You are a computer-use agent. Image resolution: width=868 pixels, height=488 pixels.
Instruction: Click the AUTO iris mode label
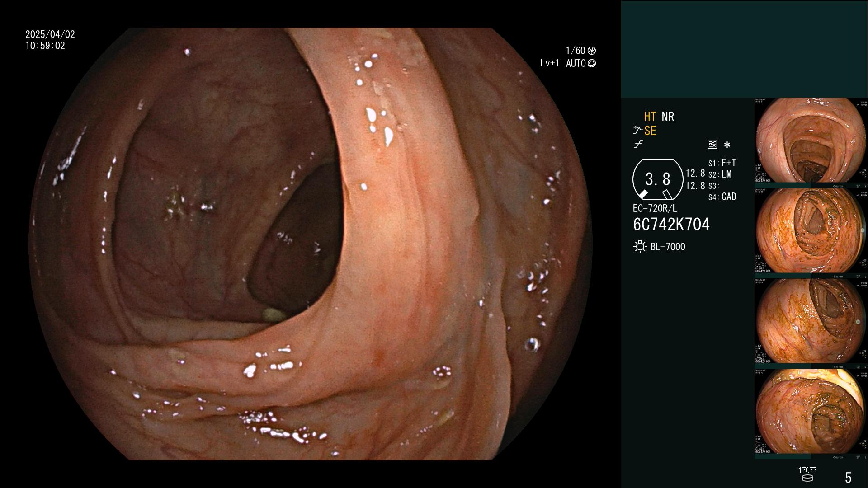[x=576, y=63]
